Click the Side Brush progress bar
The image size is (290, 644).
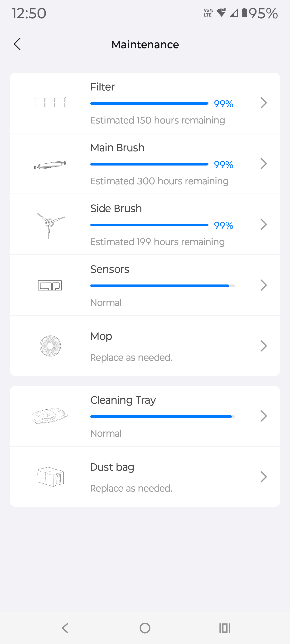coord(149,225)
